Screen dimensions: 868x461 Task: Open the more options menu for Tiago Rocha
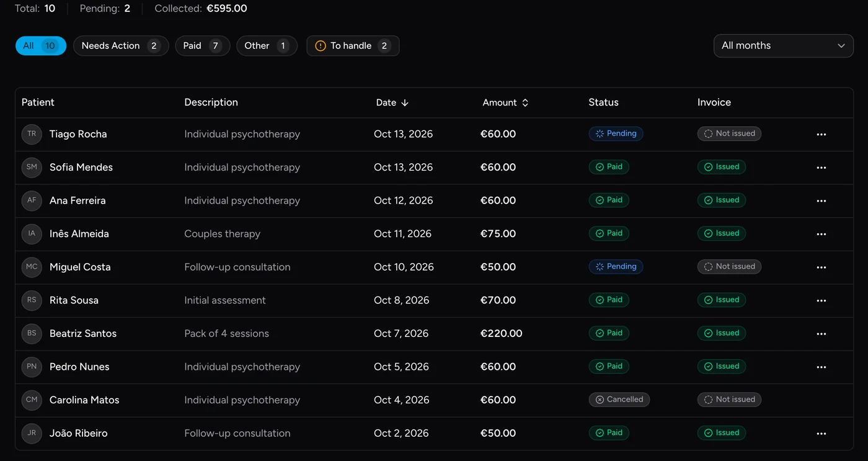821,135
